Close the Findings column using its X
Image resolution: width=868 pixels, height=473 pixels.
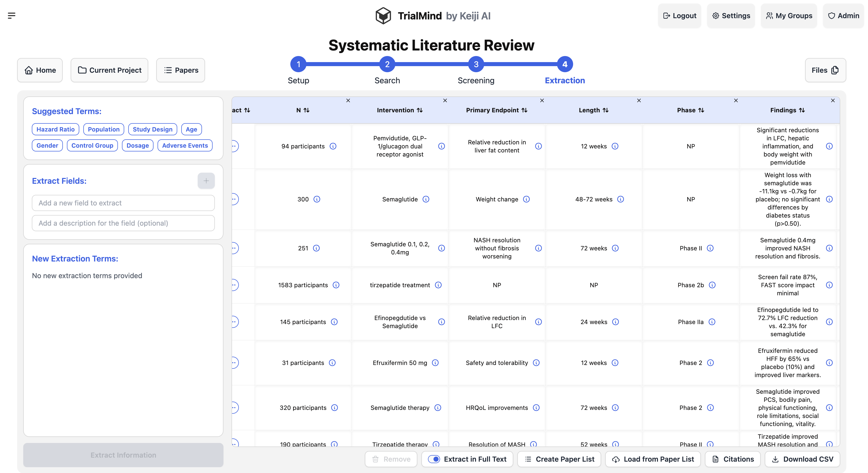[x=833, y=101]
